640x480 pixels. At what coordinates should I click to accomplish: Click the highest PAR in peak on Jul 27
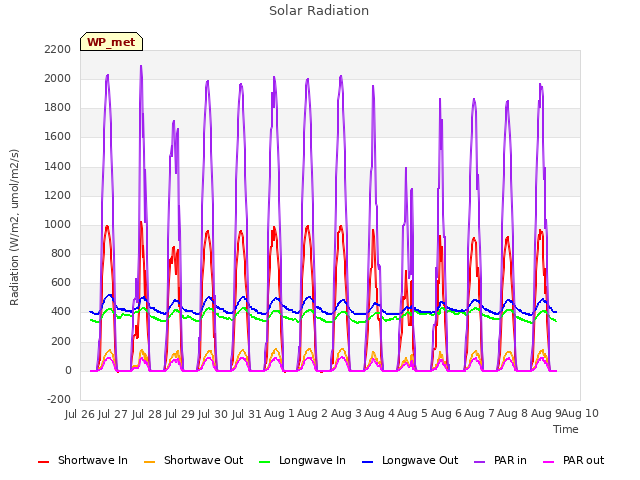tap(141, 66)
